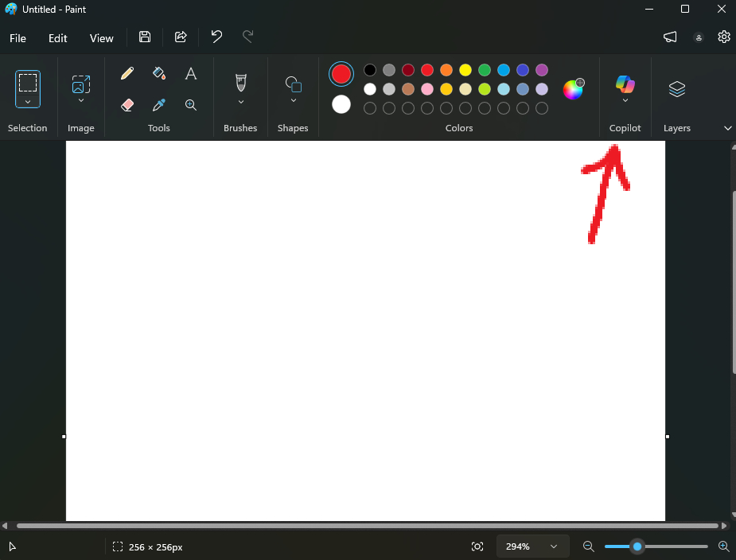Click the Save icon
The image size is (736, 560).
[145, 37]
